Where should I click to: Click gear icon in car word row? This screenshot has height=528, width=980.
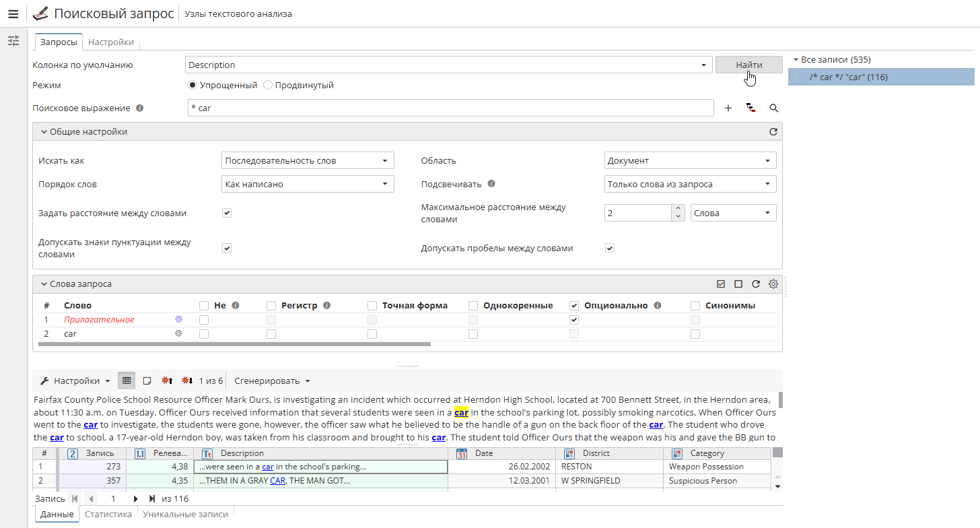click(178, 333)
